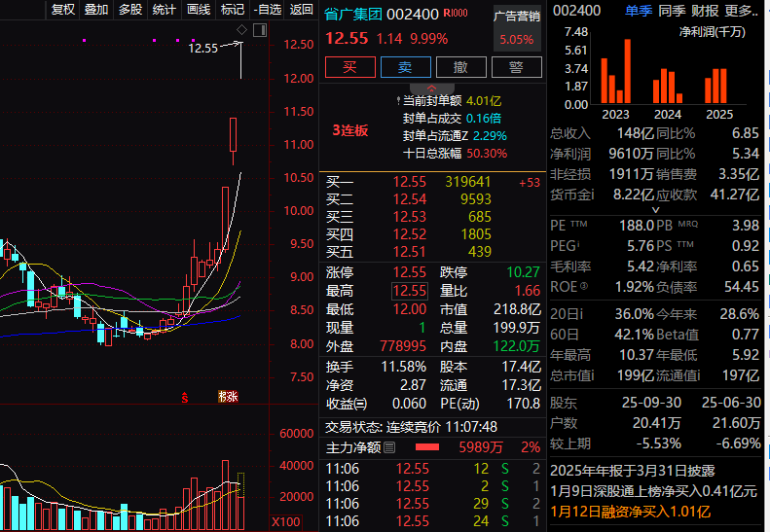The image size is (770, 532).
Task: Click the 11:06 trade row with volume 24
Action: pyautogui.click(x=432, y=521)
